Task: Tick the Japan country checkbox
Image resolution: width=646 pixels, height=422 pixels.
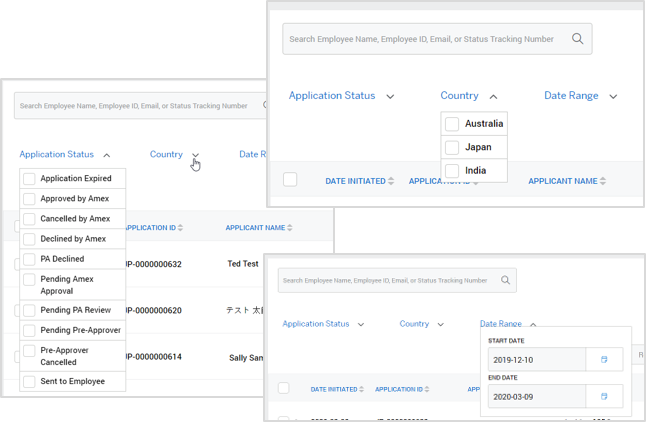Action: click(452, 147)
